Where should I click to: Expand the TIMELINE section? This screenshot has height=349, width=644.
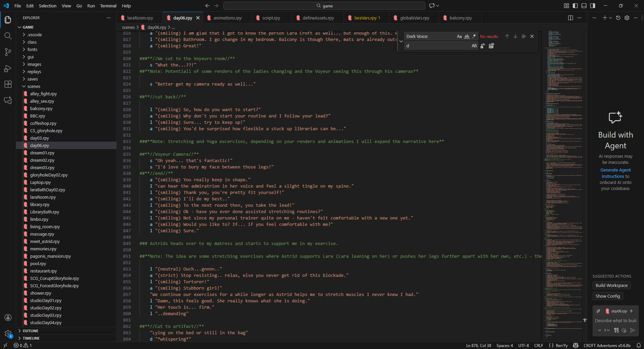(x=66, y=338)
